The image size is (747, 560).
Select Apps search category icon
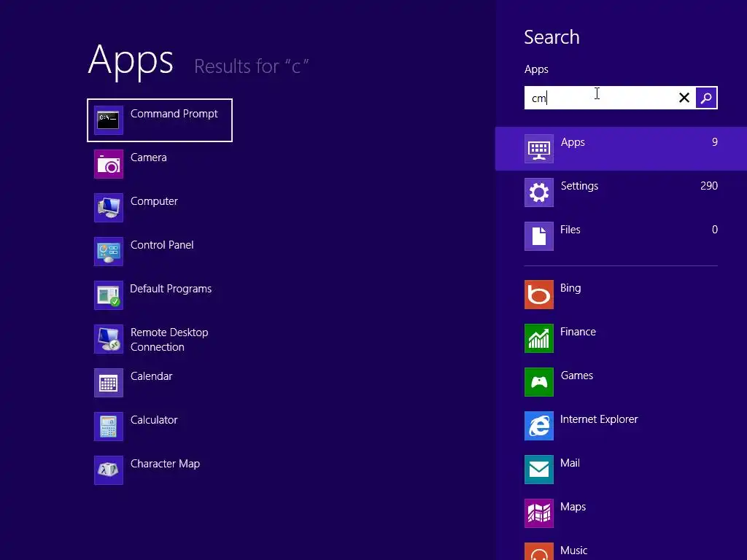(539, 149)
